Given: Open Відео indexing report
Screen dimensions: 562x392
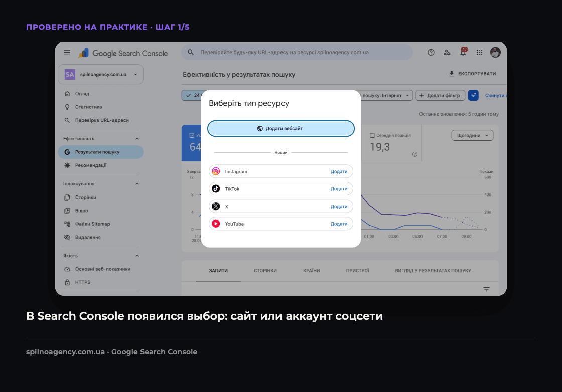Looking at the screenshot, I should [100, 211].
